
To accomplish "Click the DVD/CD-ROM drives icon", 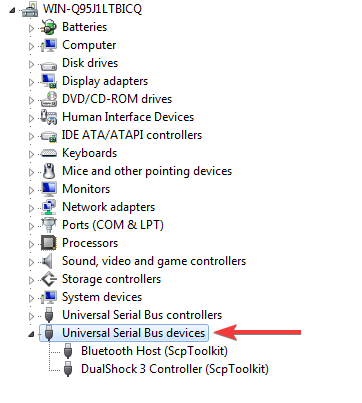I will pos(49,99).
